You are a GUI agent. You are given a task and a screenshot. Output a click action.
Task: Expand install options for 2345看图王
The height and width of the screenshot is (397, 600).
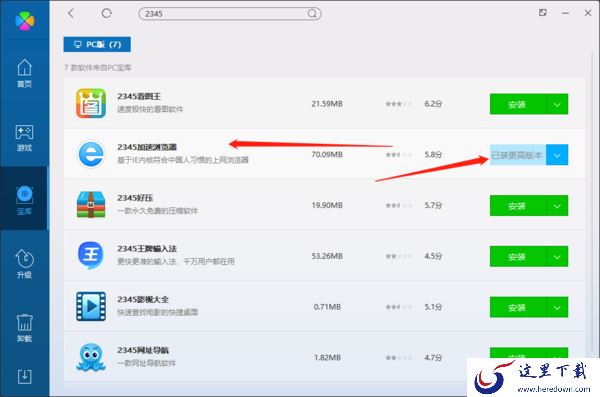[x=557, y=104]
